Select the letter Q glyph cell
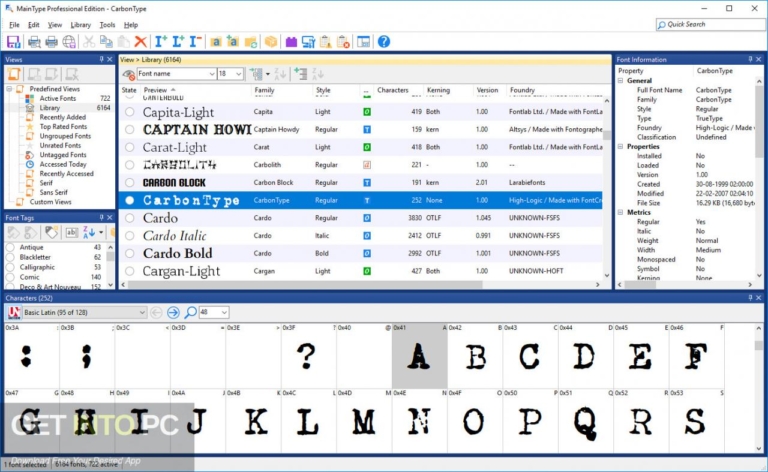 [x=585, y=422]
